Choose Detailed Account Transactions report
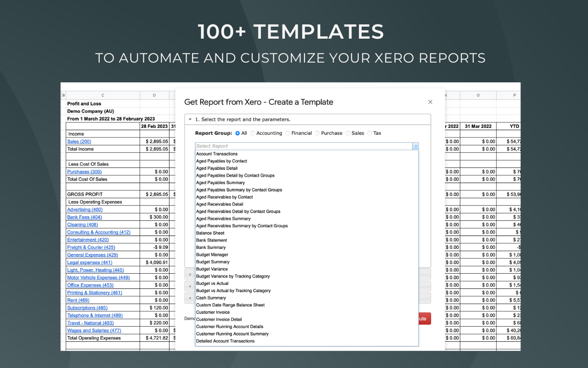 pyautogui.click(x=307, y=341)
